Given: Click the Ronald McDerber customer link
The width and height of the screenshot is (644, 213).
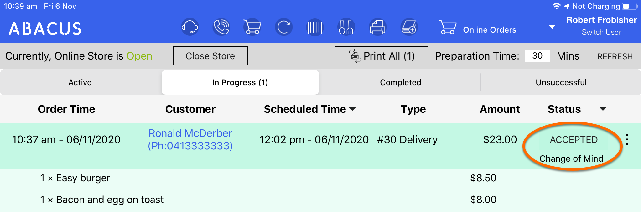Looking at the screenshot, I should (190, 133).
